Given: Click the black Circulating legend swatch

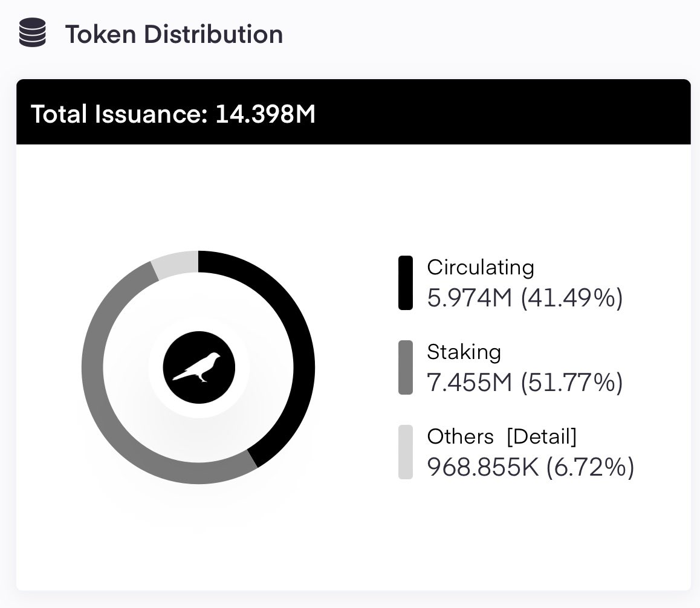Looking at the screenshot, I should (406, 283).
